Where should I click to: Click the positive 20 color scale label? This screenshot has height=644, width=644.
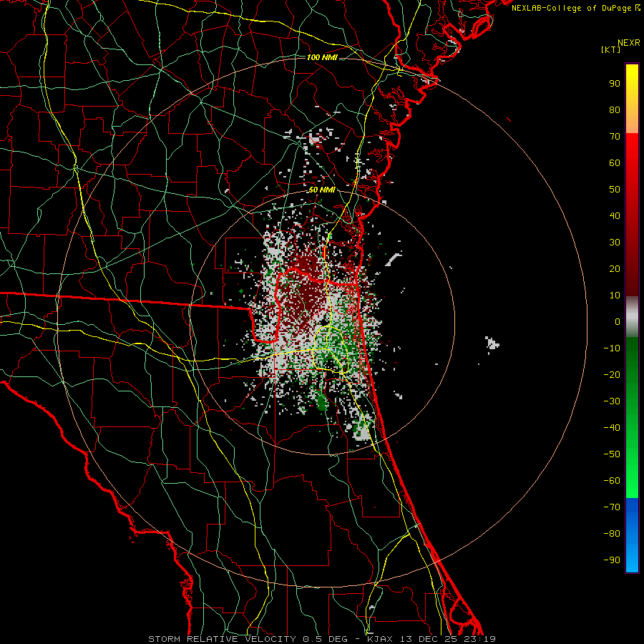(615, 268)
